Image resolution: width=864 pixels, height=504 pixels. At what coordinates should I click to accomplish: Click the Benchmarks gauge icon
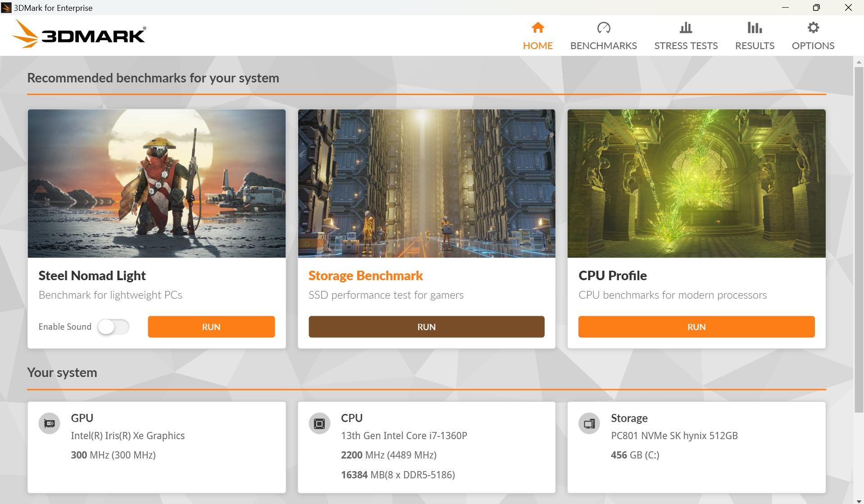[604, 28]
